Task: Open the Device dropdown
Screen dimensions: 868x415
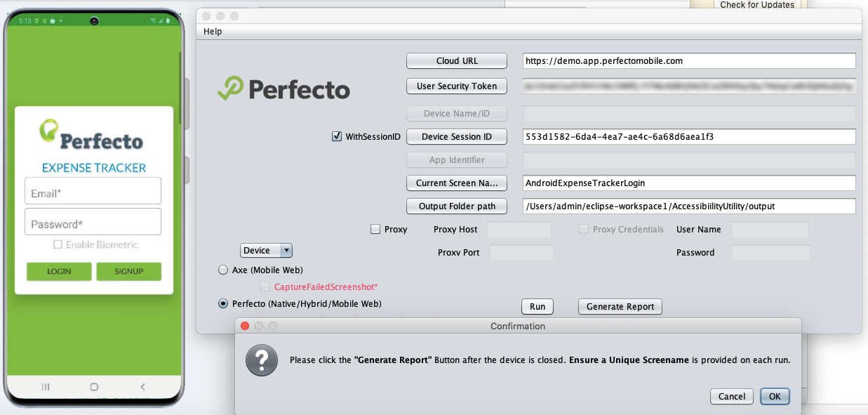Action: tap(266, 251)
